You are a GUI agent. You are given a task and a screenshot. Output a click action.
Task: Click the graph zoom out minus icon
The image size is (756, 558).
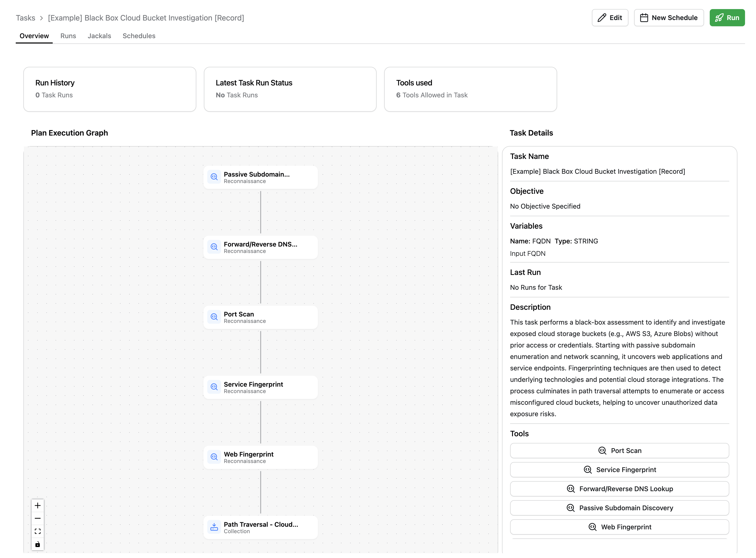(37, 518)
